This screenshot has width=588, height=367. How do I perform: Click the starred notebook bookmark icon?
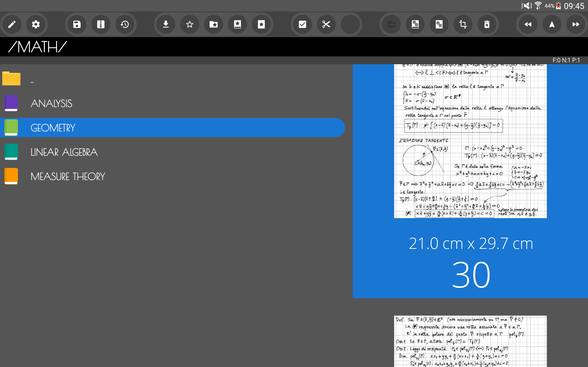pyautogui.click(x=237, y=24)
